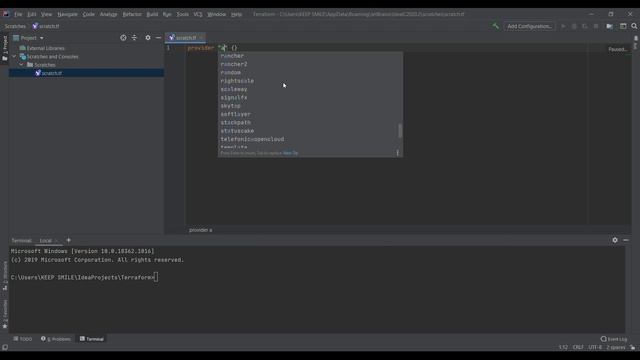Click the UTF-8 encoding indicator

pos(595,347)
